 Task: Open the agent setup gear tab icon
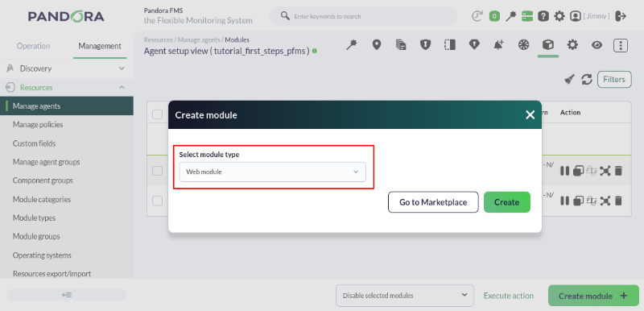572,45
